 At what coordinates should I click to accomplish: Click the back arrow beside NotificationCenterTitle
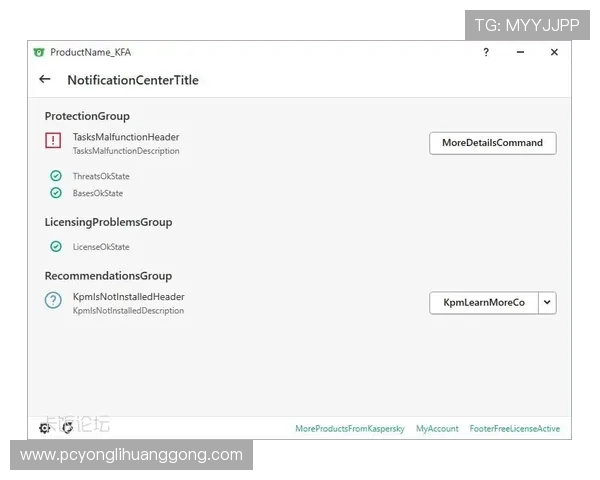(45, 79)
